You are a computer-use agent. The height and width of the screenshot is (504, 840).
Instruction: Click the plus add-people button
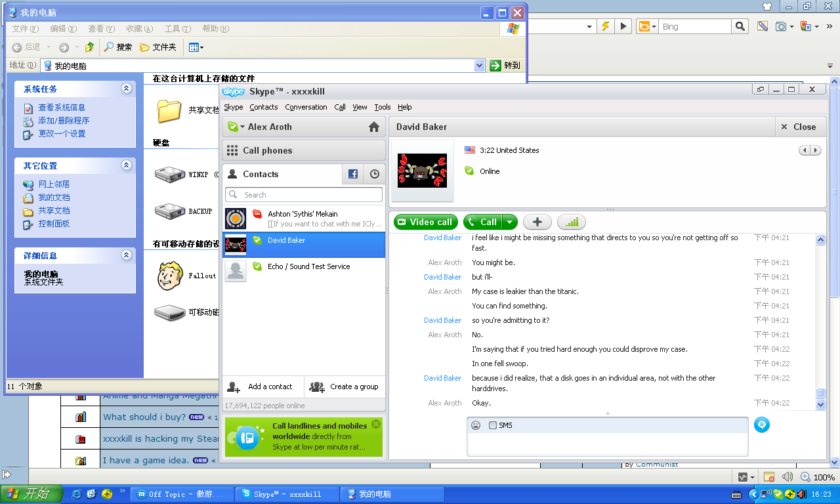(537, 222)
